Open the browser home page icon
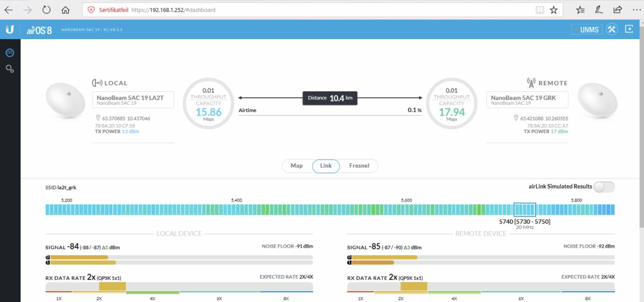Screen dimensions: 644x302 coord(66,10)
